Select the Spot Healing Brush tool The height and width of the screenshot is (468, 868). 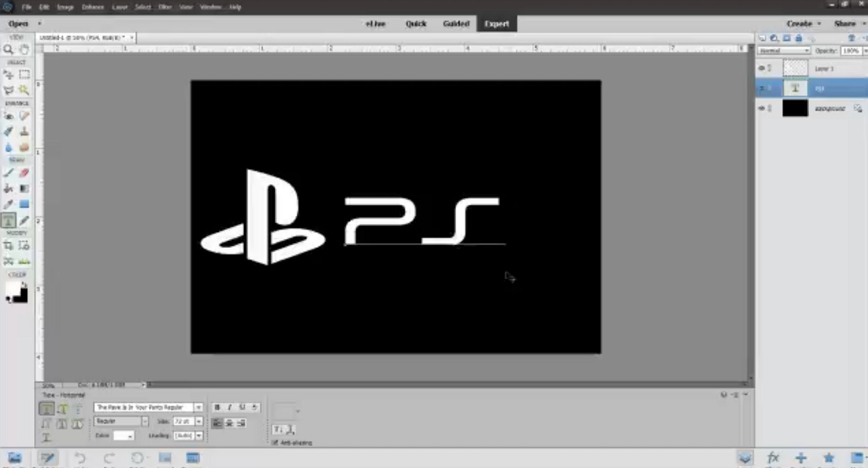click(24, 116)
